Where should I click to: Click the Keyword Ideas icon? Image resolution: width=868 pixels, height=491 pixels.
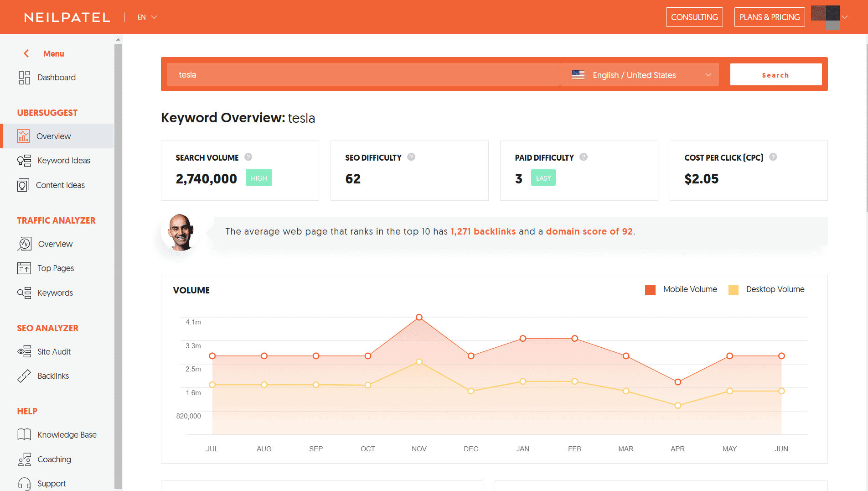point(24,161)
